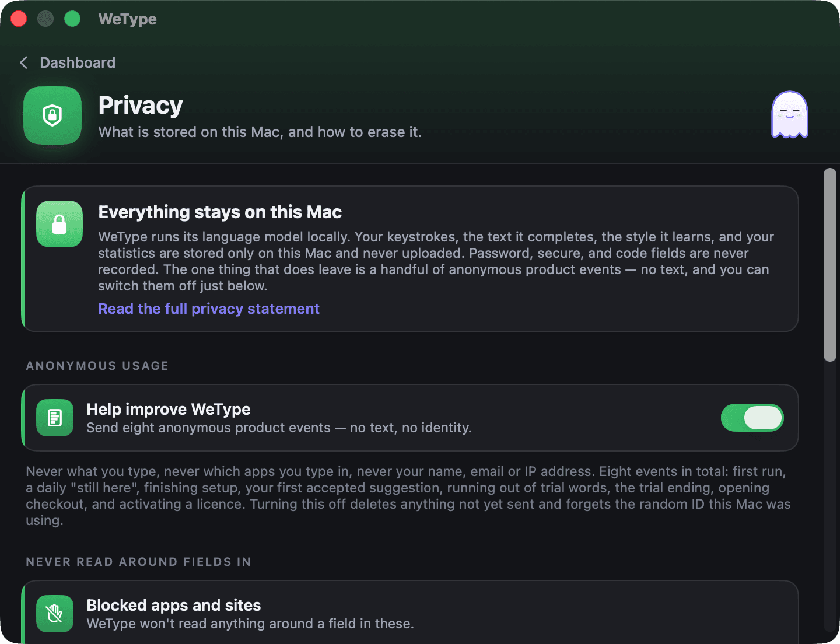Click the 'Never what you type' explanation paragraph
The width and height of the screenshot is (840, 644).
pos(408,496)
